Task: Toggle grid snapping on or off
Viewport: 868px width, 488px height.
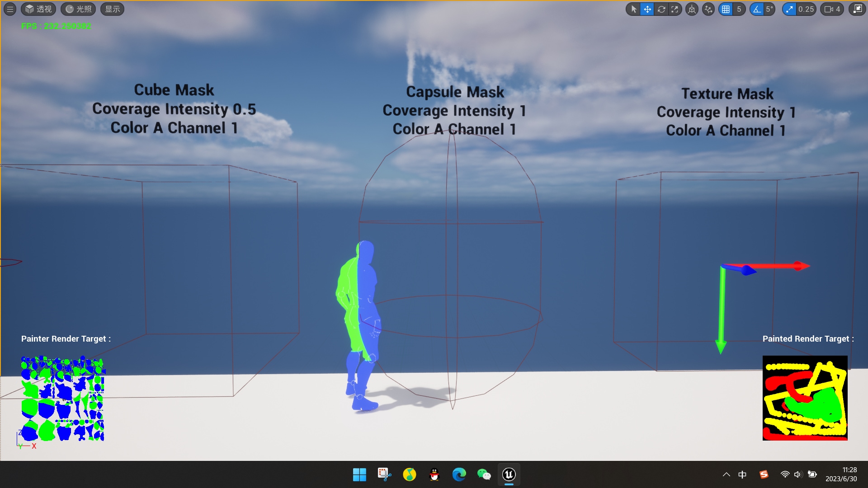Action: pyautogui.click(x=726, y=9)
